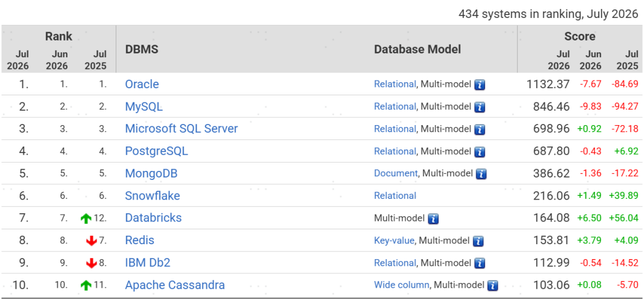This screenshot has width=644, height=299.
Task: Click the Jul 2025 rank 12. for Databricks
Action: click(x=100, y=218)
